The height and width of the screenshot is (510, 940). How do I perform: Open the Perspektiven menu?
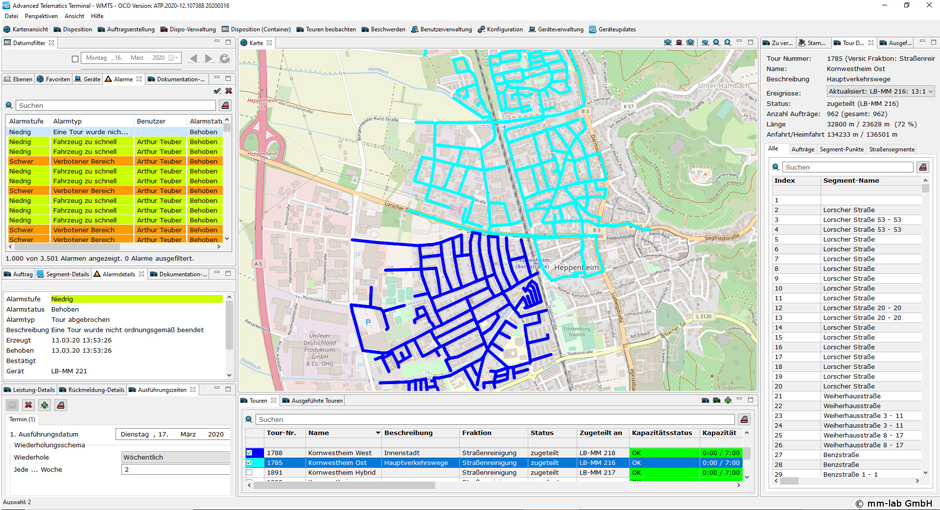tap(41, 16)
